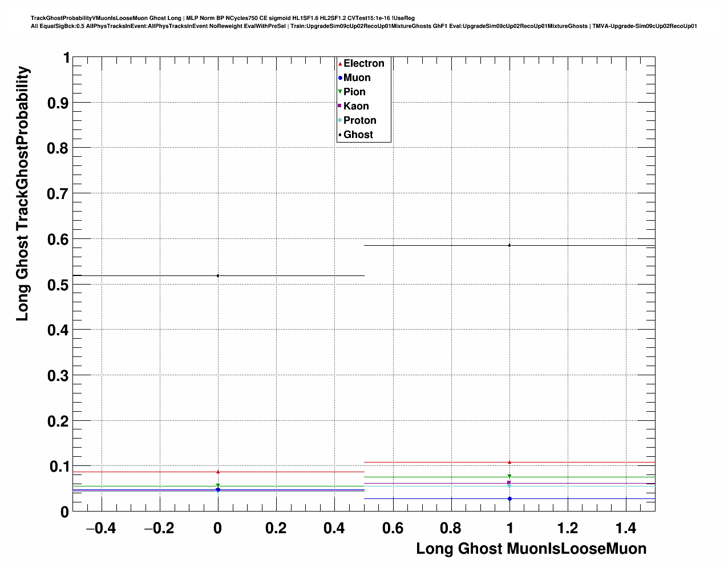Select the Pion legend entry
The width and height of the screenshot is (728, 568).
(351, 92)
